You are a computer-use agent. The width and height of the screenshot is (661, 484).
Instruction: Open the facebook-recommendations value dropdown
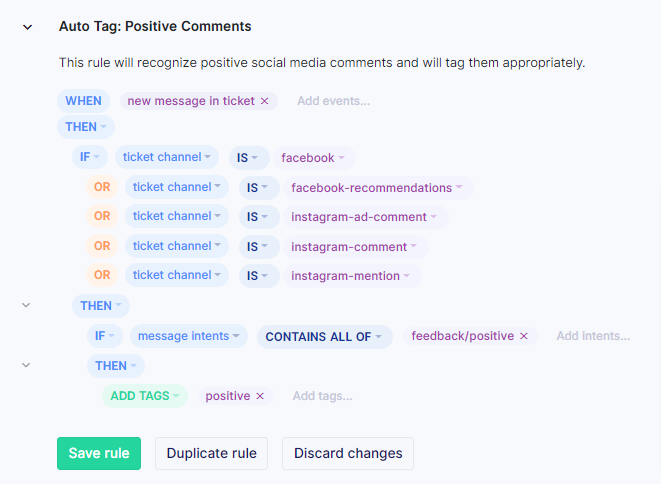click(378, 188)
